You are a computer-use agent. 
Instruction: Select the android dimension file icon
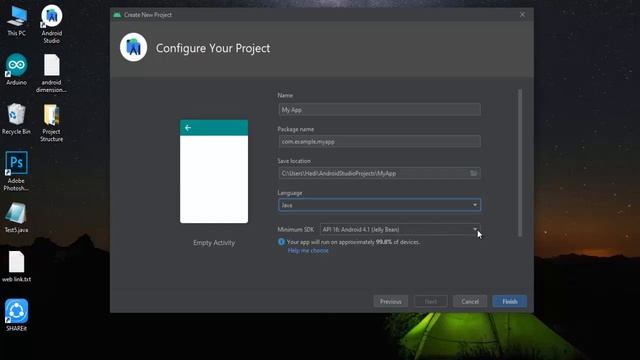(x=51, y=73)
